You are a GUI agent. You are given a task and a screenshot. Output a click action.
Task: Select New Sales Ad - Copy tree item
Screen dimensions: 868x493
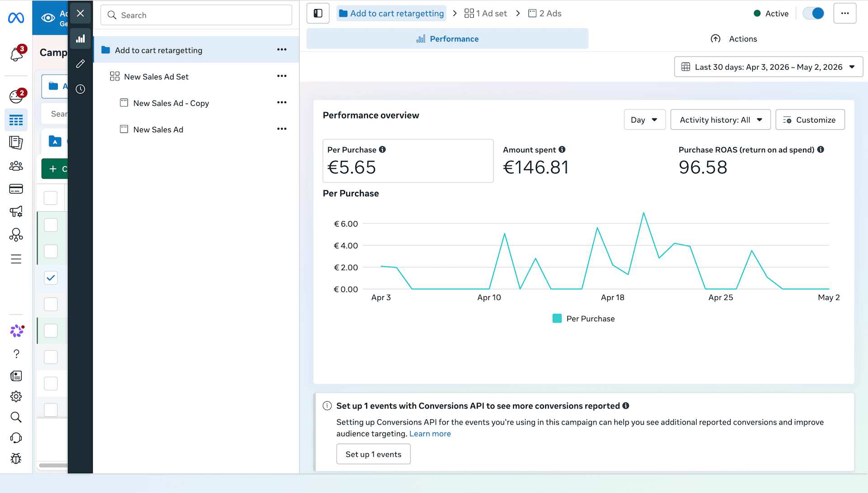196,103
